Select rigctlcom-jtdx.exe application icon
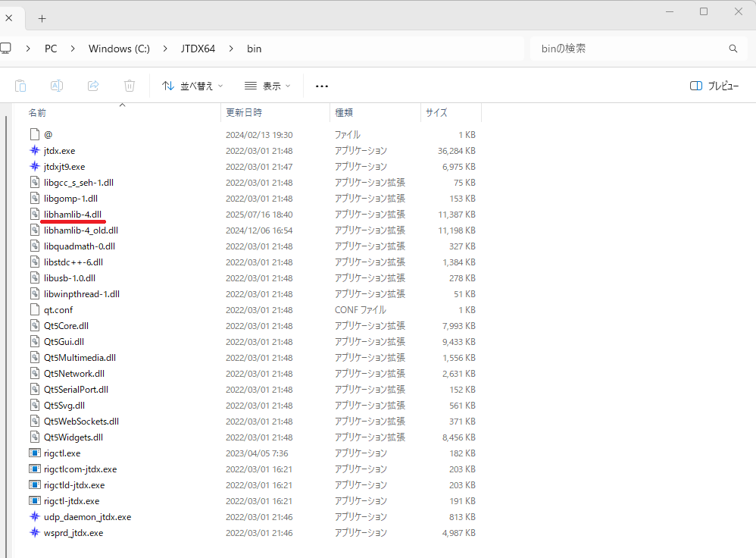Image resolution: width=756 pixels, height=558 pixels. pos(35,469)
